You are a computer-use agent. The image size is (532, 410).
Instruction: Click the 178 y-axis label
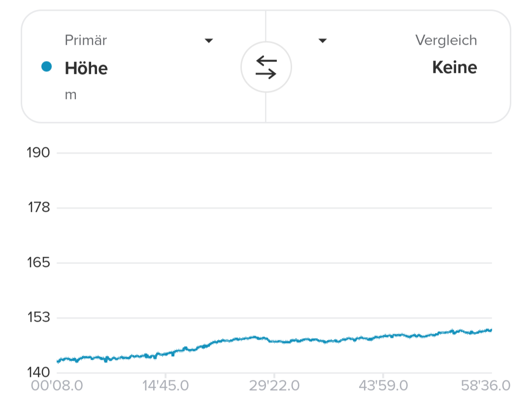38,207
